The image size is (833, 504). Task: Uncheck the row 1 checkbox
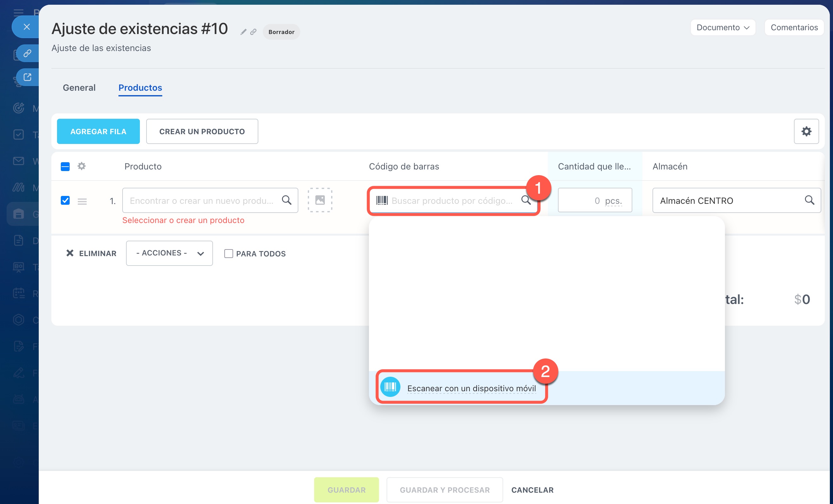65,200
